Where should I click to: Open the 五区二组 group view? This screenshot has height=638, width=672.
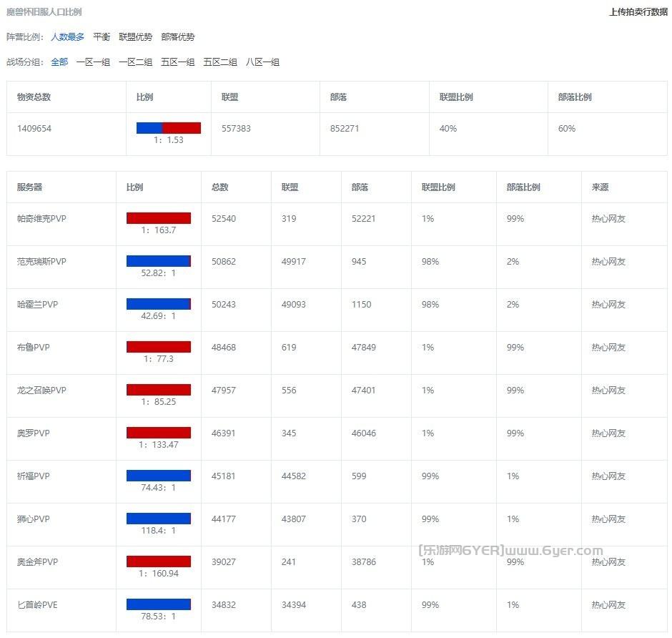point(222,62)
